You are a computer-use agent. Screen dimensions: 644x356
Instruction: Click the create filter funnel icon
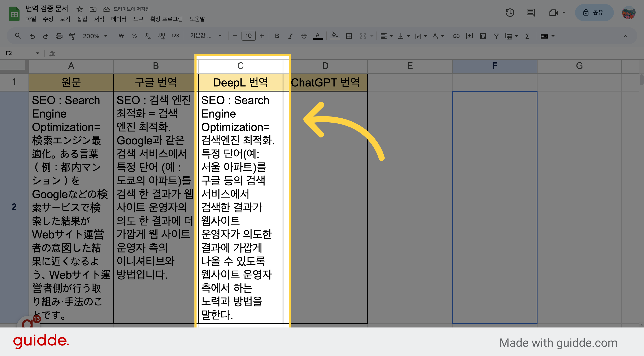[496, 36]
